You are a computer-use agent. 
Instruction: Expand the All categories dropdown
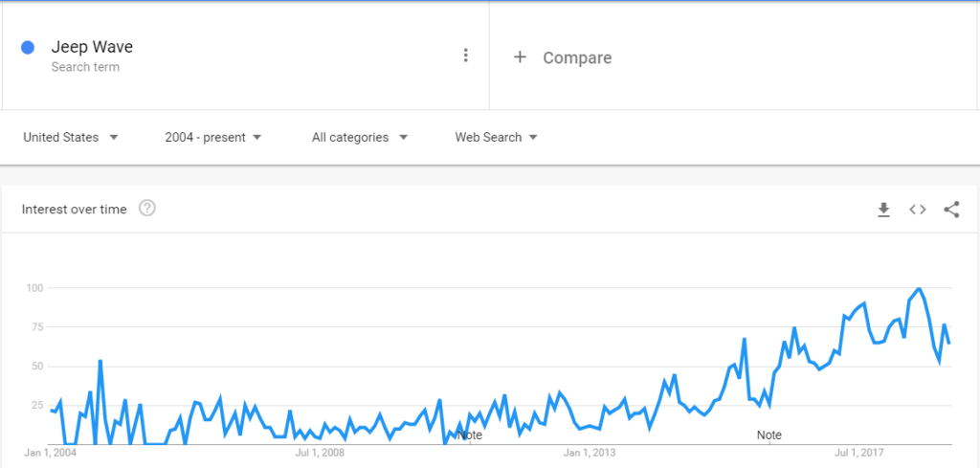(x=360, y=138)
